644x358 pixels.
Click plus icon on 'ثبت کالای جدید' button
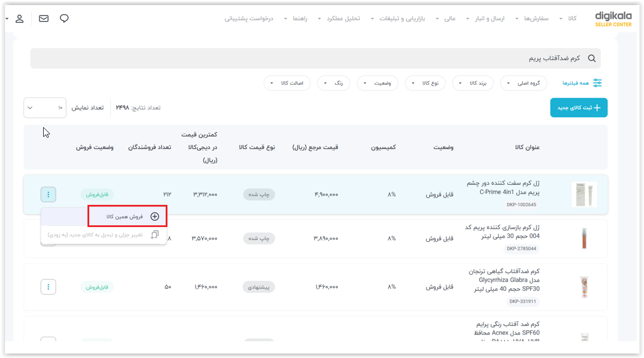pos(597,108)
